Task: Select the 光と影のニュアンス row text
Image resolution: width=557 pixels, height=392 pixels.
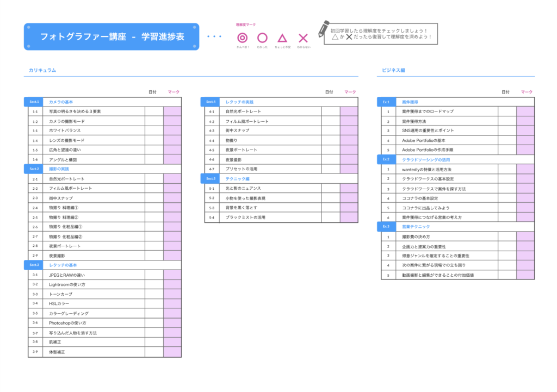Action: point(243,188)
